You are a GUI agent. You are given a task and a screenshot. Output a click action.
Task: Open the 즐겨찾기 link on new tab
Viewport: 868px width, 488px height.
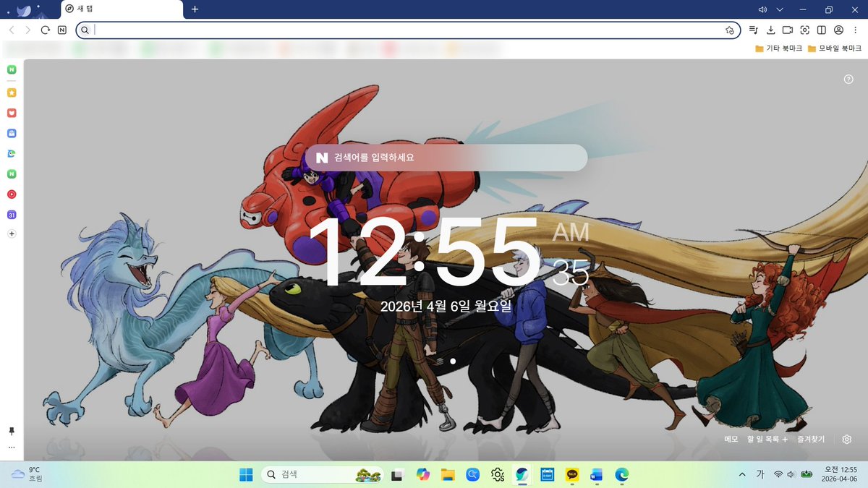click(x=811, y=439)
